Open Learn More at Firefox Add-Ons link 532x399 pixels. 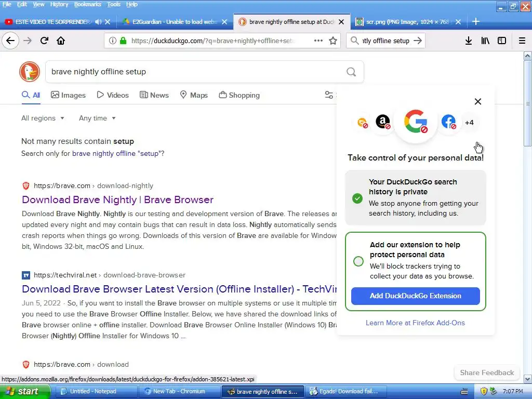(x=415, y=323)
